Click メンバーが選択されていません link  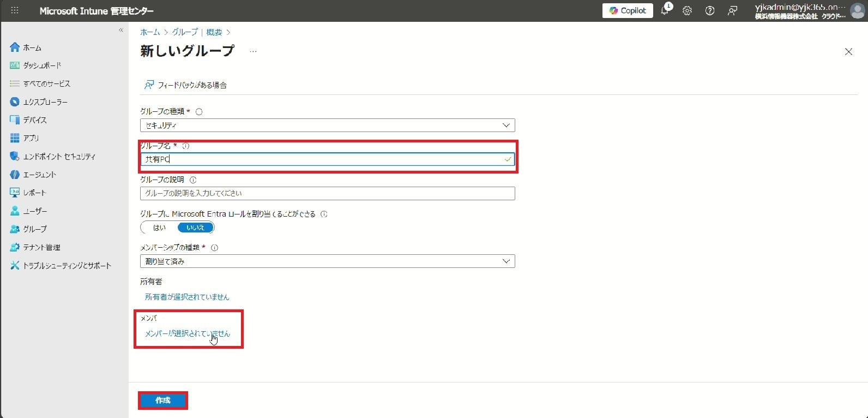click(x=187, y=333)
